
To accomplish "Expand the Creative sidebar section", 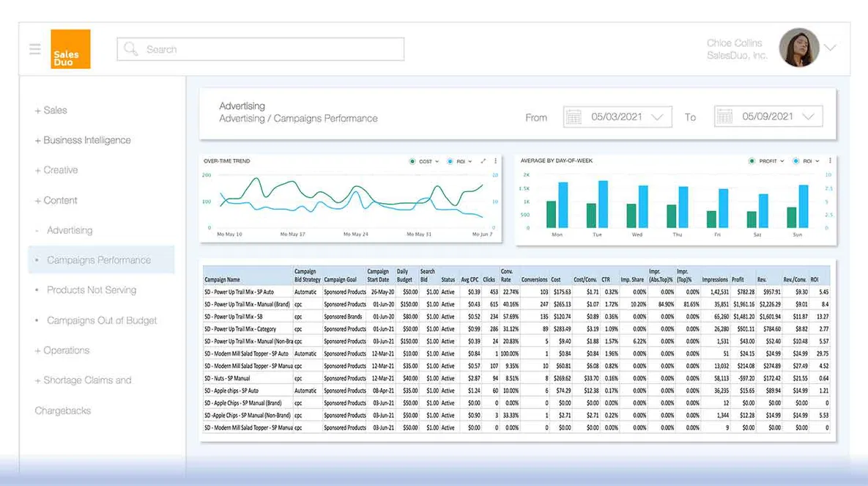I will 56,170.
